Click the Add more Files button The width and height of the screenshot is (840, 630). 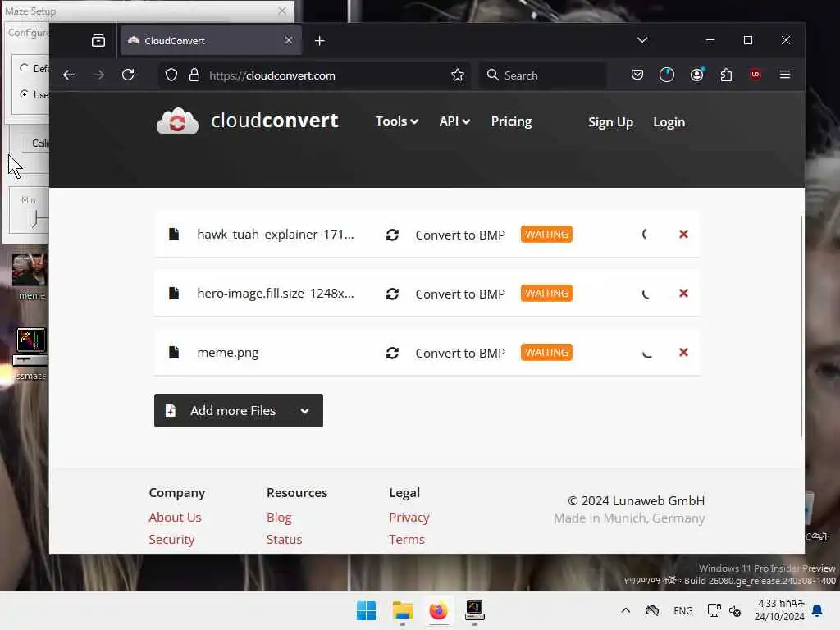239,410
